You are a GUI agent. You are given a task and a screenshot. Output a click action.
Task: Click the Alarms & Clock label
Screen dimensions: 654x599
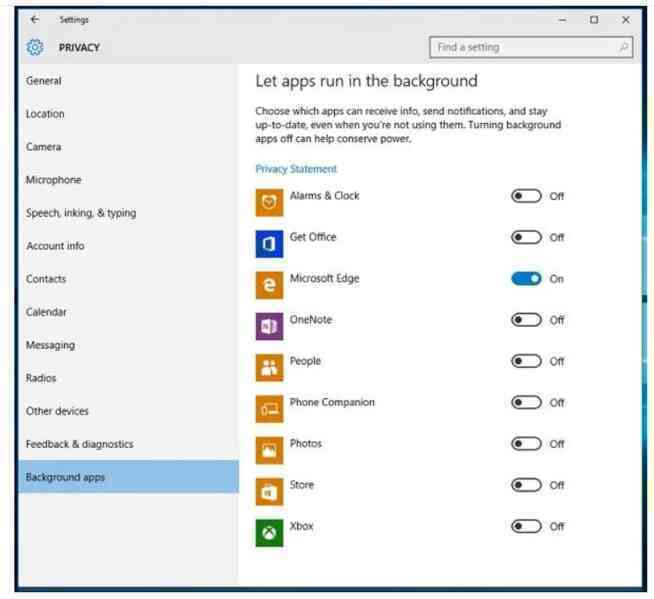[x=324, y=196]
